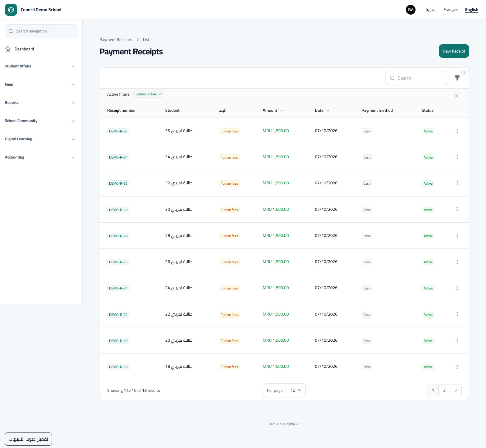Open receipt DEMO-R-18 link
486x448 pixels.
point(118,367)
